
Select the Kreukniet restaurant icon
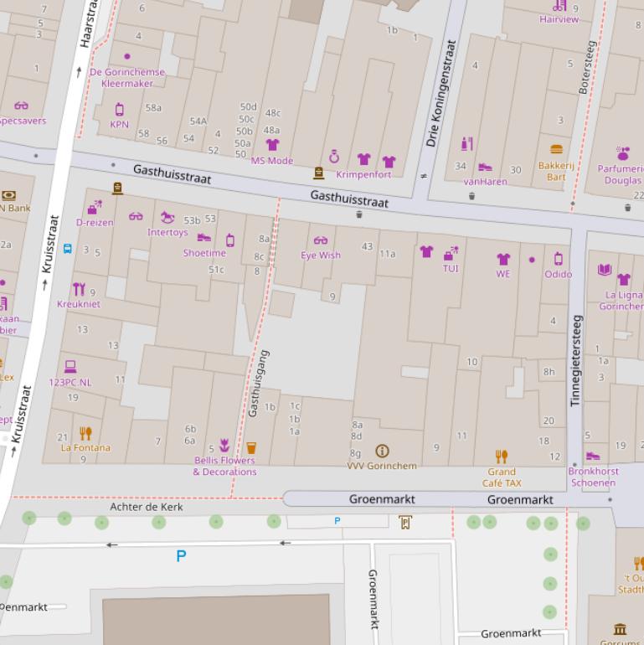[78, 290]
